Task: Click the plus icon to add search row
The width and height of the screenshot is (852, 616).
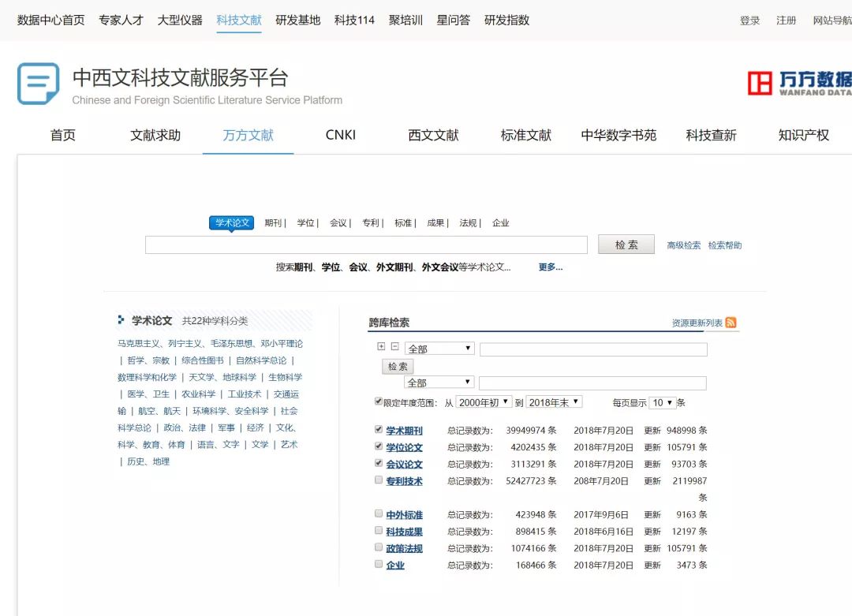Action: pos(381,346)
